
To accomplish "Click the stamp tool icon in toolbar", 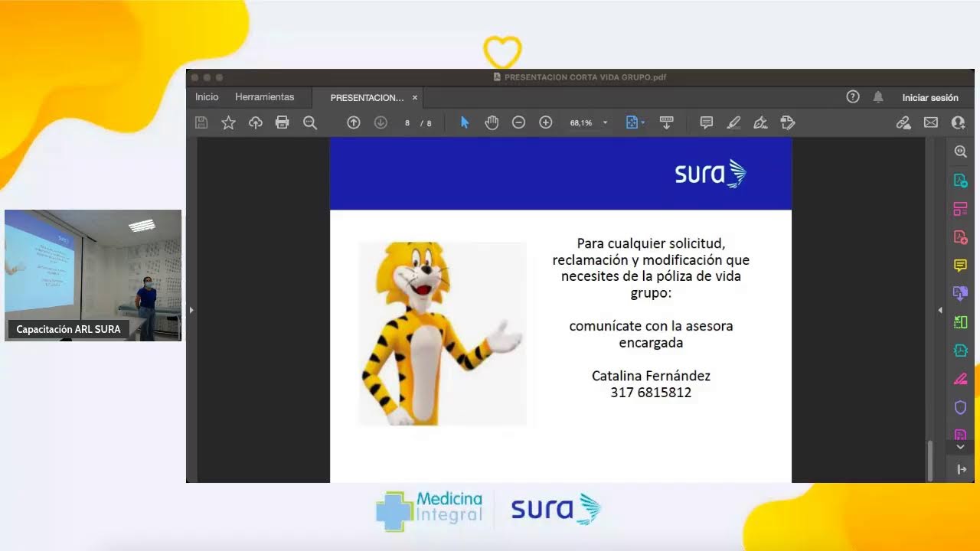I will tap(788, 122).
